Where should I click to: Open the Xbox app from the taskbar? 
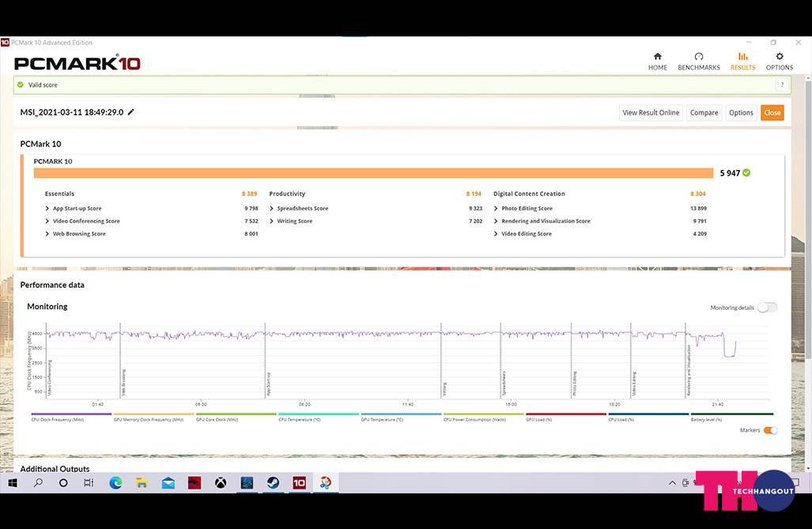pos(221,483)
